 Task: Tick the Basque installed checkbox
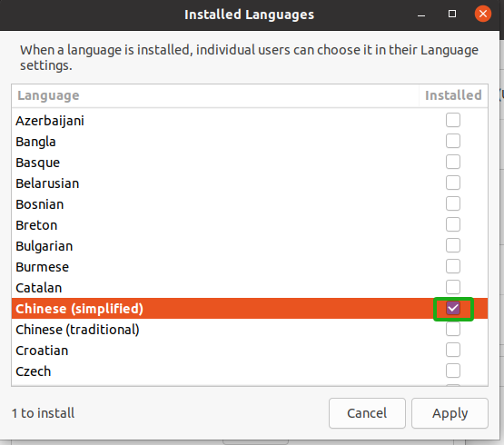coord(453,162)
